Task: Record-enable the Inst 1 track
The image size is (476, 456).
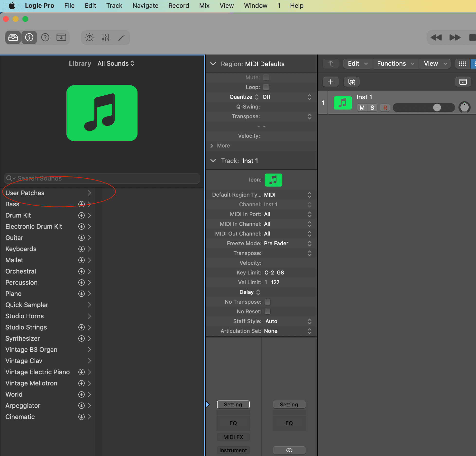Action: pyautogui.click(x=385, y=108)
